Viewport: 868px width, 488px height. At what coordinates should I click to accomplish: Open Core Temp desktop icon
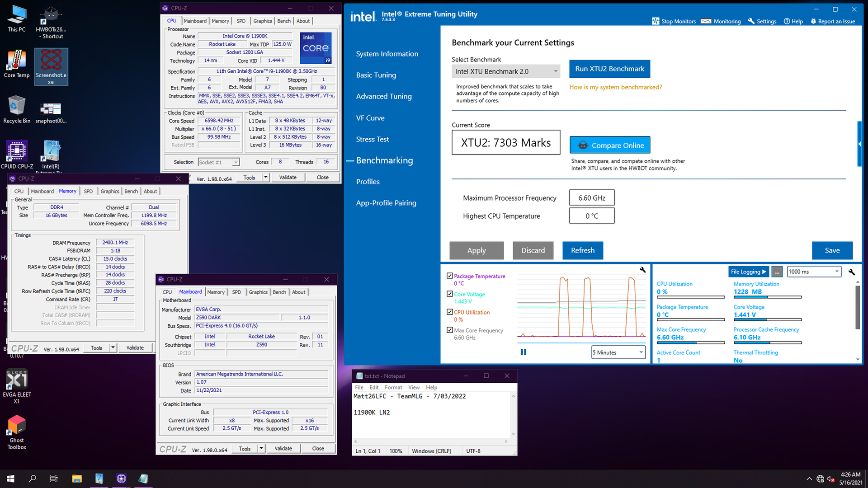pyautogui.click(x=17, y=64)
